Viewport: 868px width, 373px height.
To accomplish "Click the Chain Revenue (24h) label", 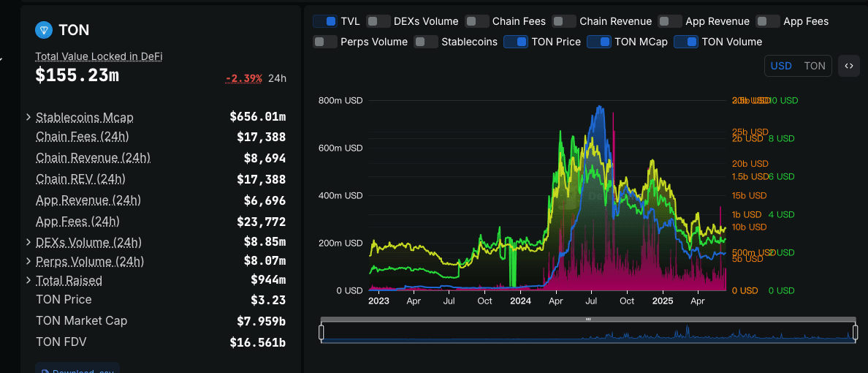I will pyautogui.click(x=93, y=157).
